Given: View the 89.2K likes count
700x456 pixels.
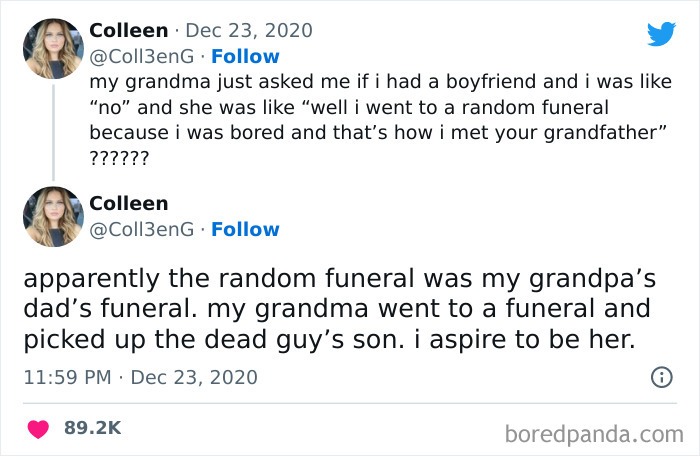Looking at the screenshot, I should pos(92,428).
